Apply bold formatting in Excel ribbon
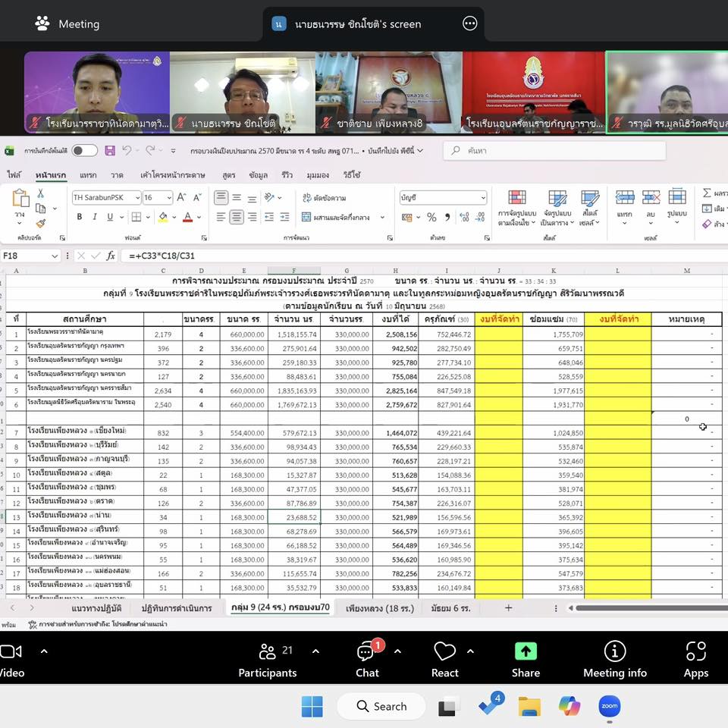This screenshot has height=728, width=728. click(x=79, y=217)
